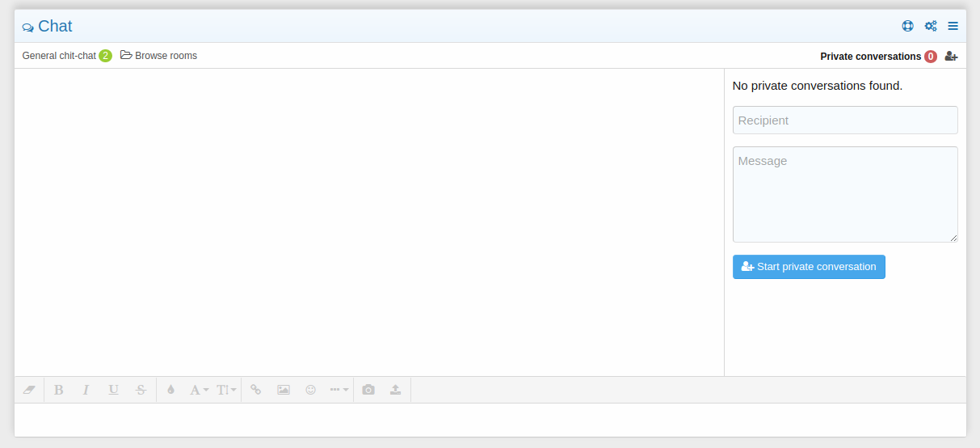Click the Browse rooms link
980x448 pixels.
pos(159,56)
